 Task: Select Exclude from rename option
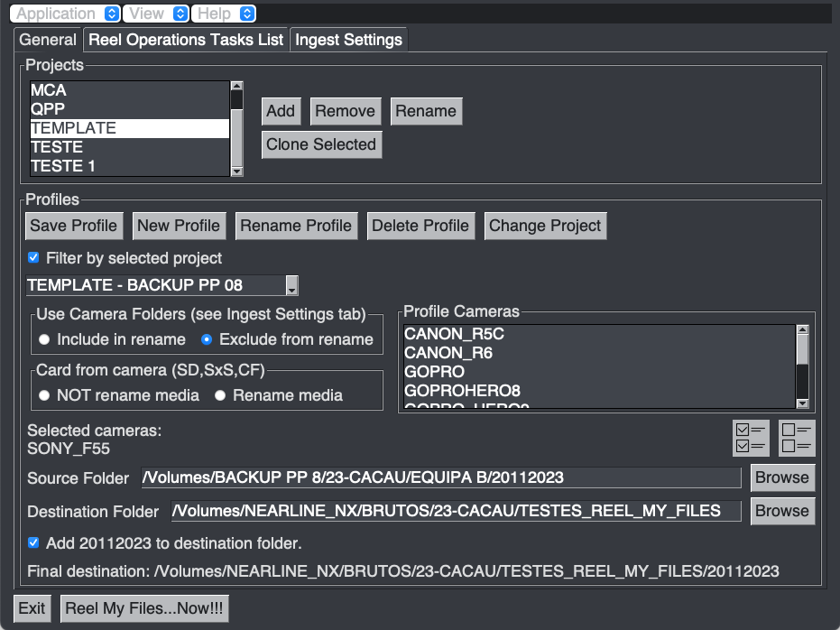coord(207,340)
